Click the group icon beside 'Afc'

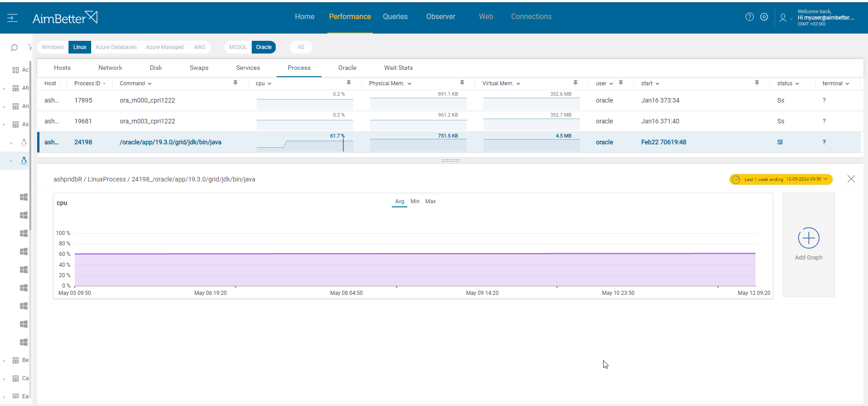[16, 88]
